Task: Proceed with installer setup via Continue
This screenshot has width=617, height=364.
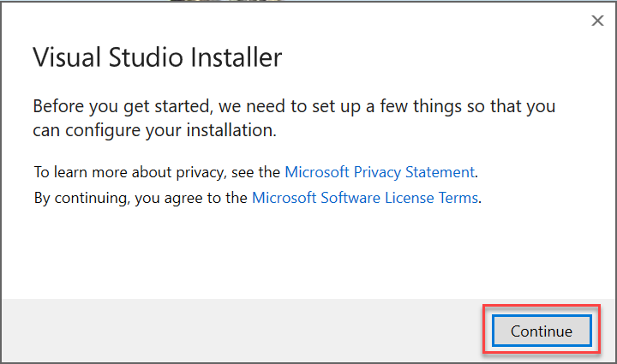Action: tap(542, 331)
